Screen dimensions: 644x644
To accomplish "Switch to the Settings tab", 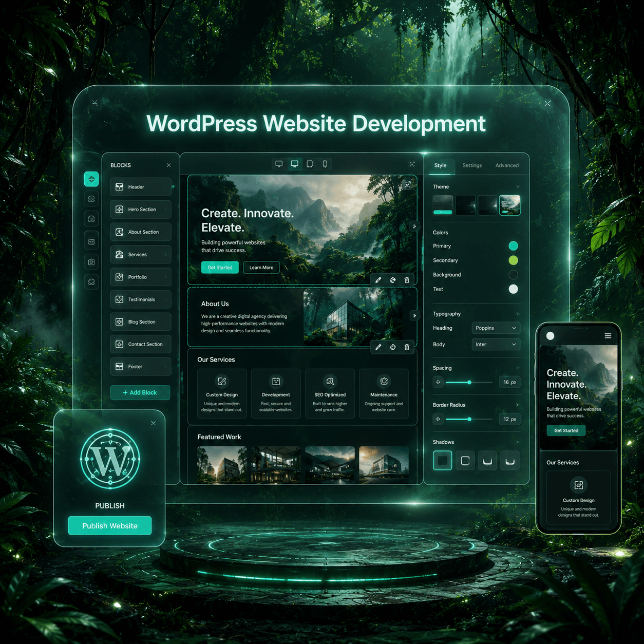I will pyautogui.click(x=472, y=165).
